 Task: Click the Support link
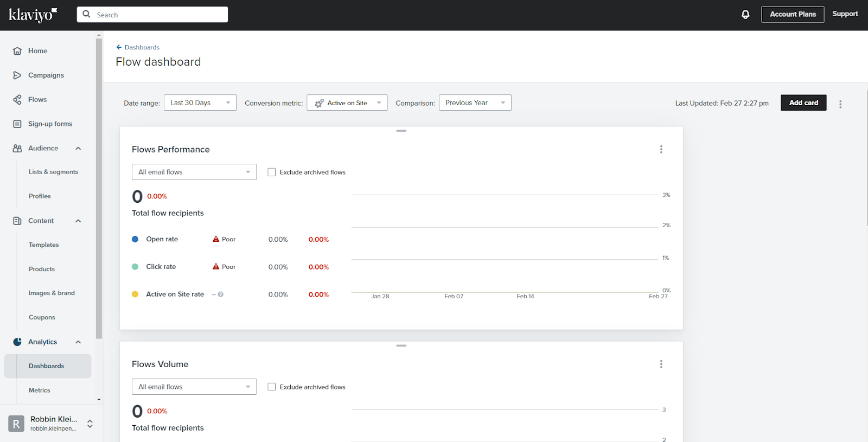[845, 14]
